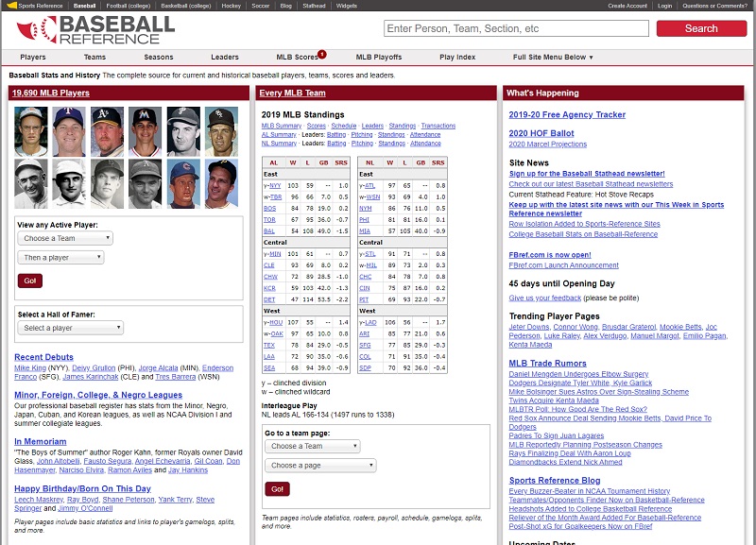756x545 pixels.
Task: Click the Transactions link under 2019 MLB Standings
Action: click(438, 126)
